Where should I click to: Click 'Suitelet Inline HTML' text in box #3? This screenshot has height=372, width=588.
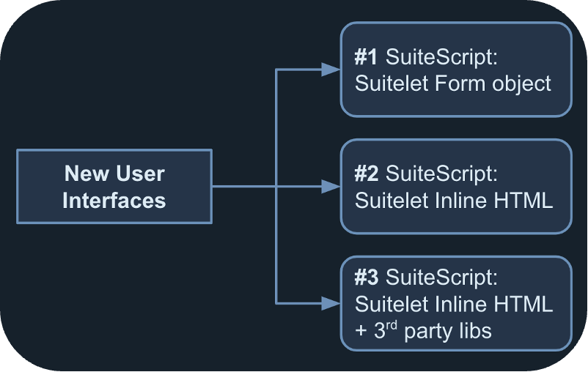pos(453,304)
